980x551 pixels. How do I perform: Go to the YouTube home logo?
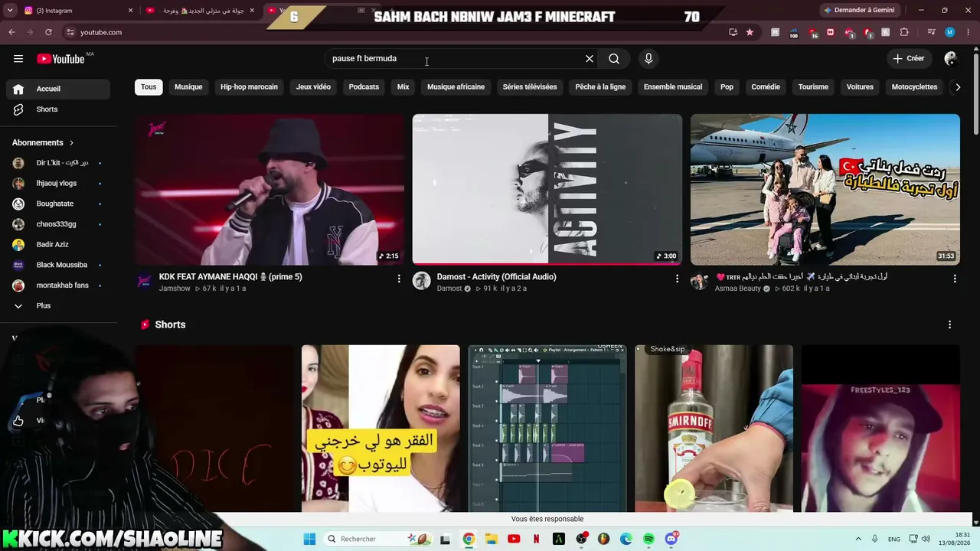click(x=60, y=59)
